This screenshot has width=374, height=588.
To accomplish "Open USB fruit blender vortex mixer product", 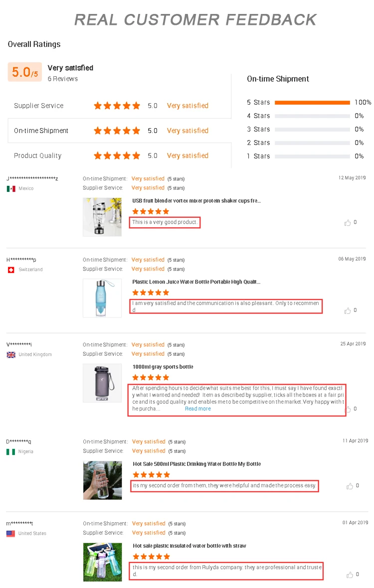I will coord(196,201).
